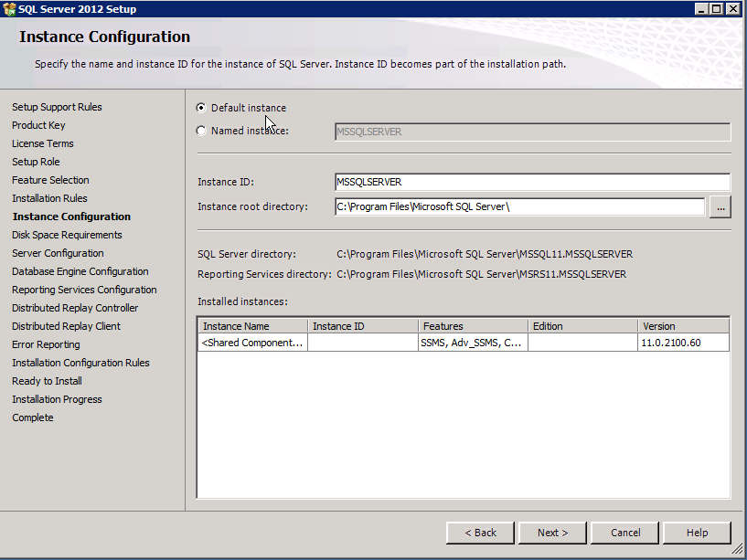Viewport: 747px width, 560px height.
Task: Click the Edition column header
Action: pos(582,326)
